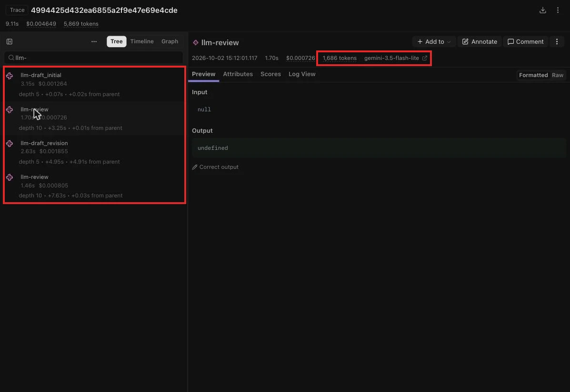The height and width of the screenshot is (392, 570).
Task: Expand the Add to dropdown
Action: (x=434, y=42)
